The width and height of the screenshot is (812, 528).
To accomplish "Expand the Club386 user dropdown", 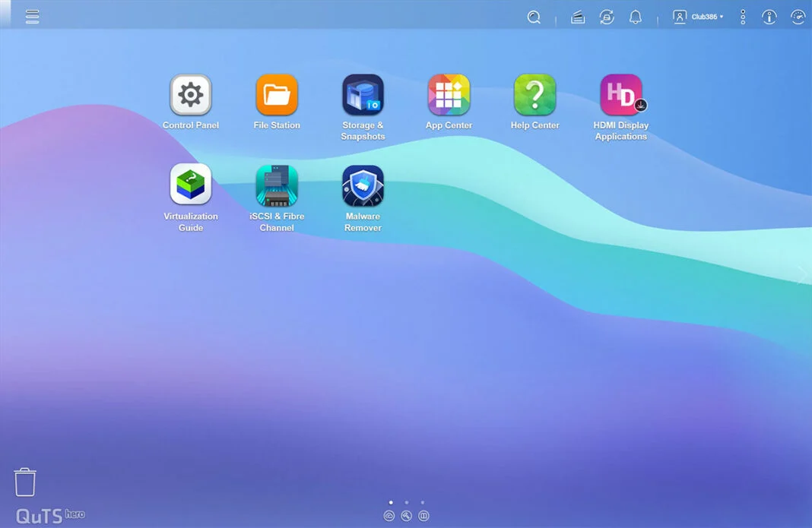I will click(x=699, y=17).
